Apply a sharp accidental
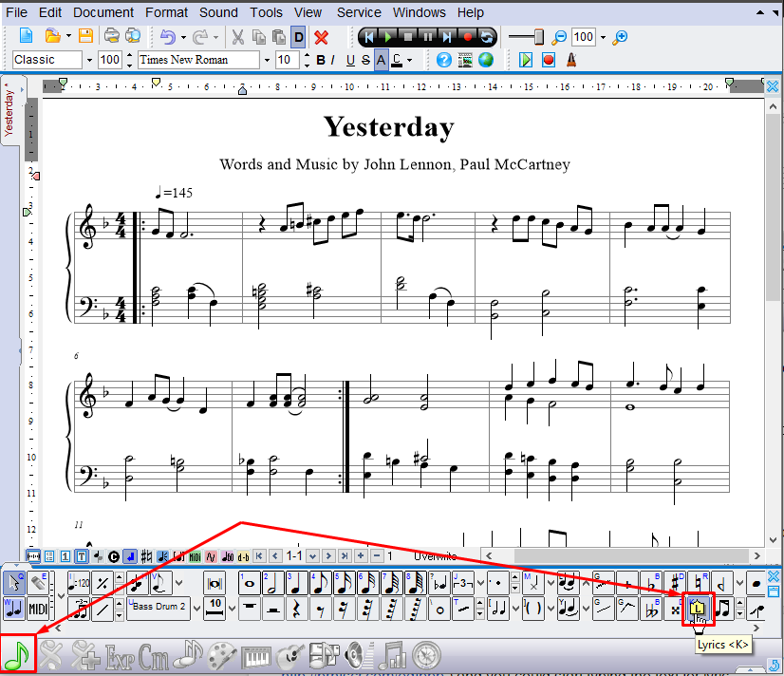Screen dimensions: 784x676 (675, 583)
